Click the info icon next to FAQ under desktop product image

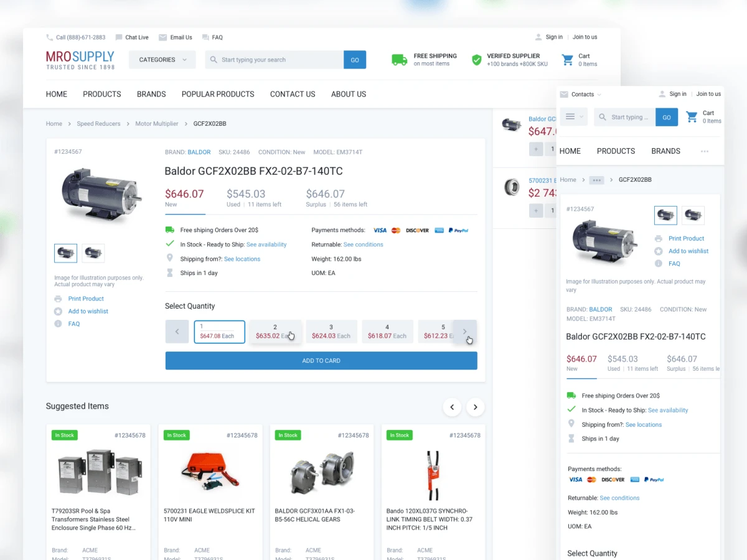tap(58, 324)
